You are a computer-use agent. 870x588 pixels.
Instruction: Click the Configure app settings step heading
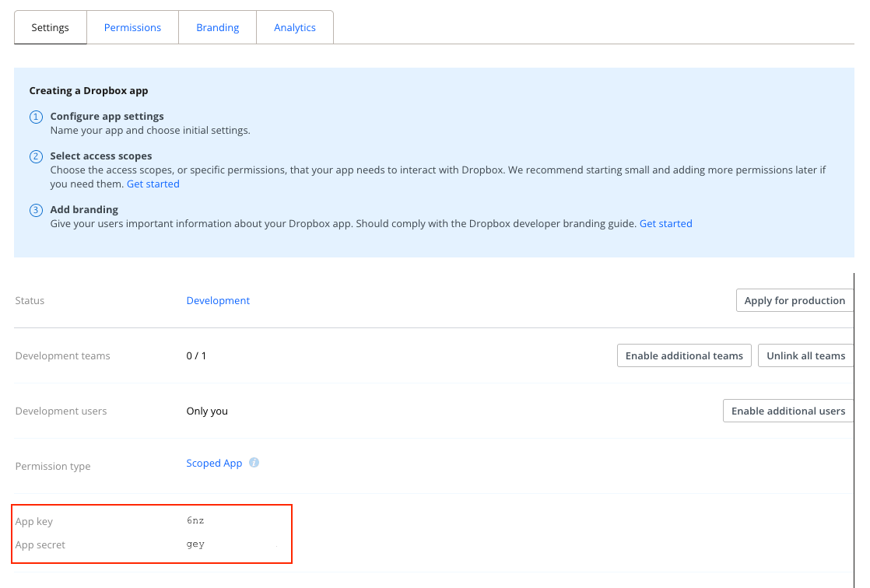click(107, 116)
